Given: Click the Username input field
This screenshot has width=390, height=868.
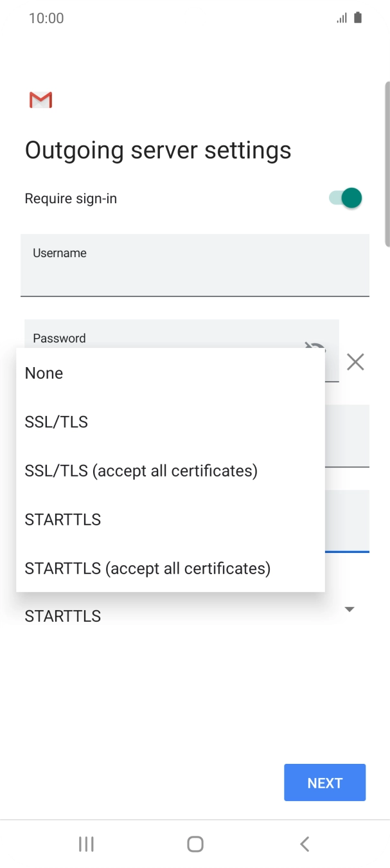Looking at the screenshot, I should pyautogui.click(x=195, y=265).
